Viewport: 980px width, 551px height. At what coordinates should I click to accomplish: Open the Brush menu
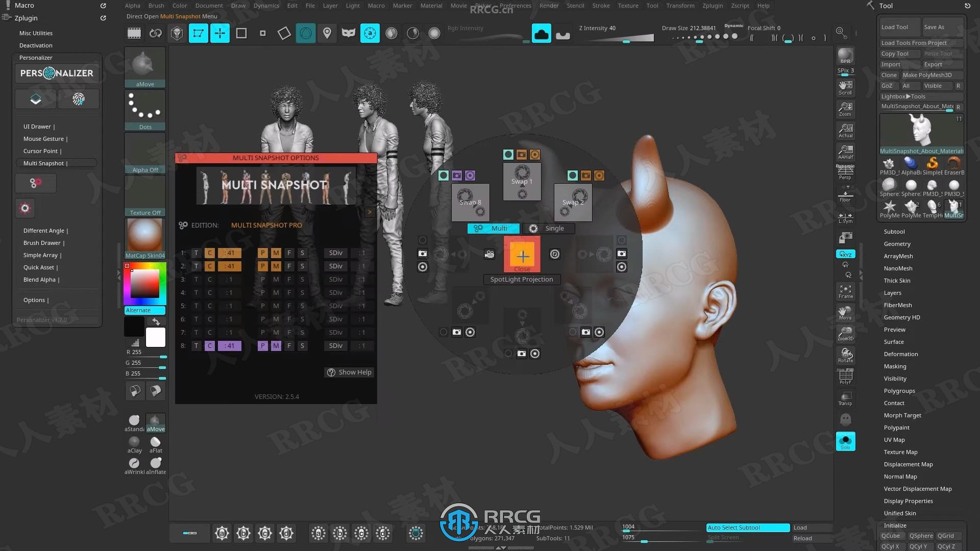click(x=156, y=6)
